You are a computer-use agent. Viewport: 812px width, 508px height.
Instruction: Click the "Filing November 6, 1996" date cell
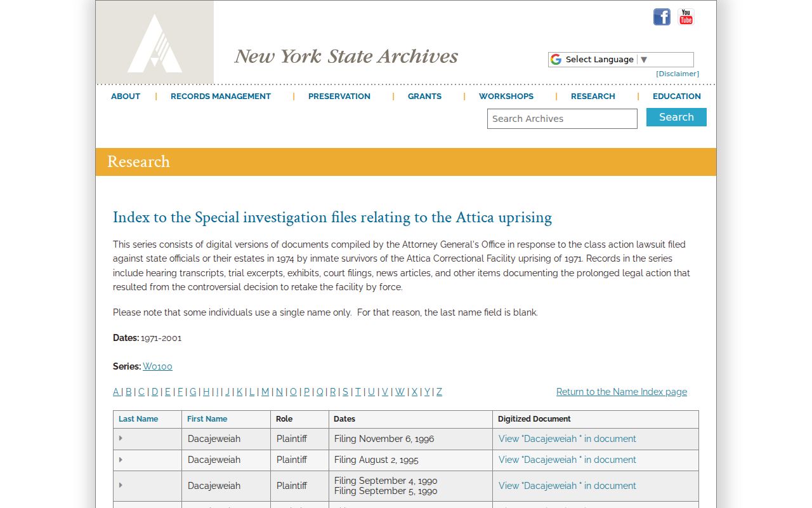click(x=411, y=439)
